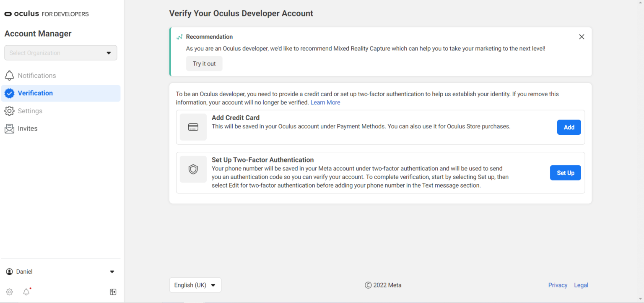This screenshot has height=303, width=644.
Task: Follow the Learn More link
Action: (x=325, y=102)
